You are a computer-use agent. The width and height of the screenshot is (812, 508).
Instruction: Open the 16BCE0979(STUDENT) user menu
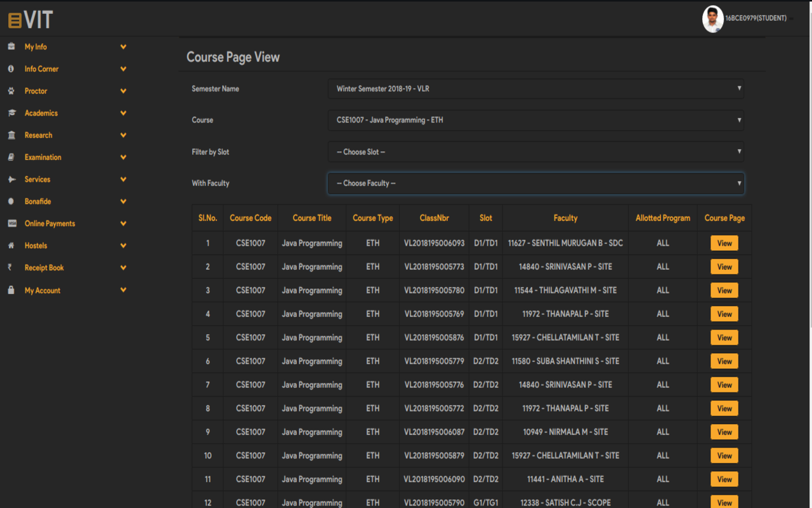click(759, 18)
